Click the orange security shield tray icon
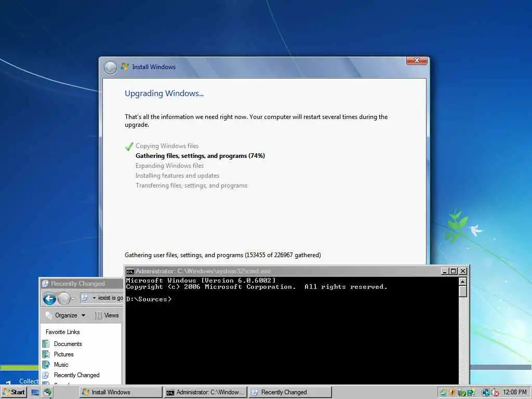Image resolution: width=532 pixels, height=399 pixels. pyautogui.click(x=453, y=393)
